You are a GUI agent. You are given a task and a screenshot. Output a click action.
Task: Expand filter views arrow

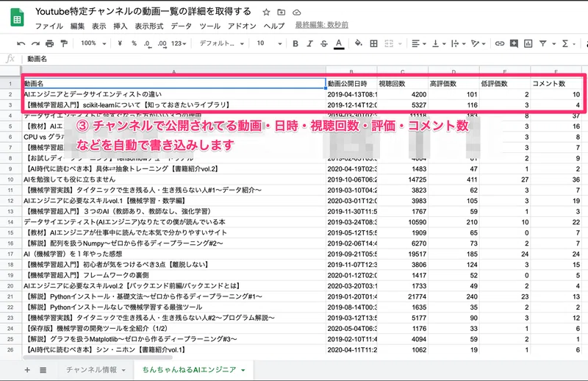pos(554,44)
